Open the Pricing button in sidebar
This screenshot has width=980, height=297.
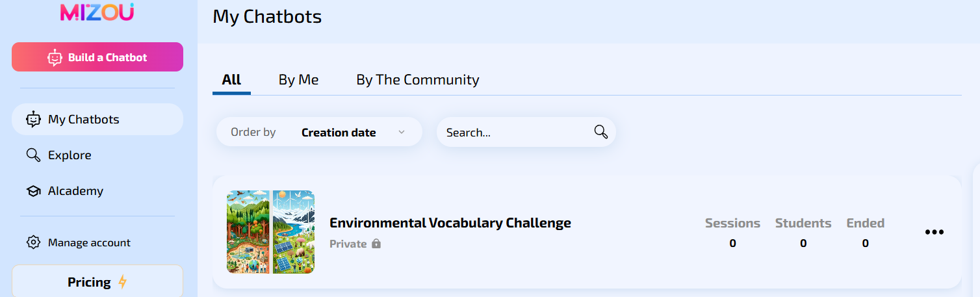[x=97, y=281]
